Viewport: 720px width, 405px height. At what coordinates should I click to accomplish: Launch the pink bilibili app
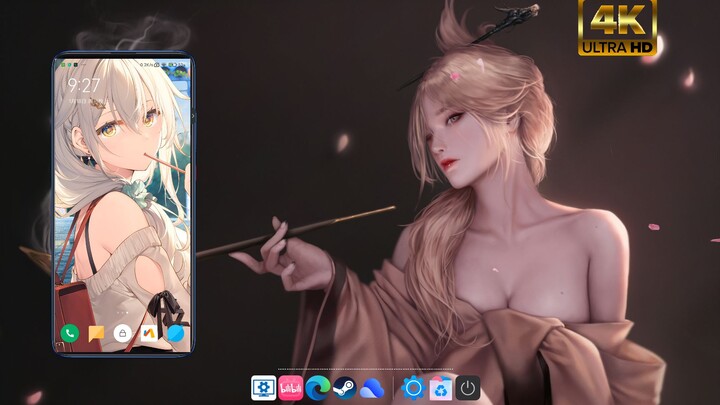click(x=291, y=388)
